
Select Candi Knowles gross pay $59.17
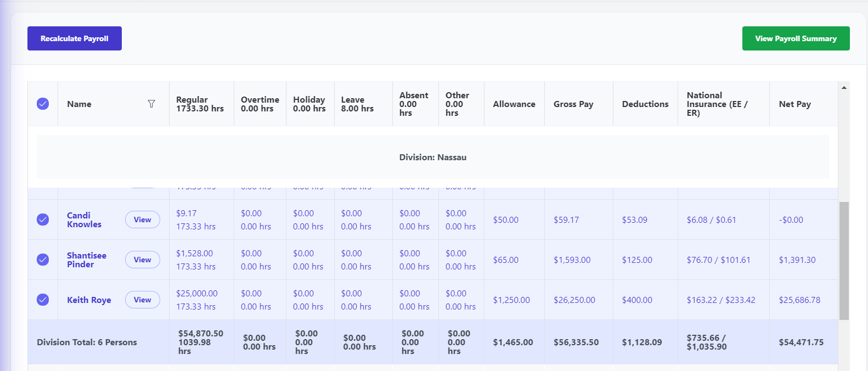point(566,220)
